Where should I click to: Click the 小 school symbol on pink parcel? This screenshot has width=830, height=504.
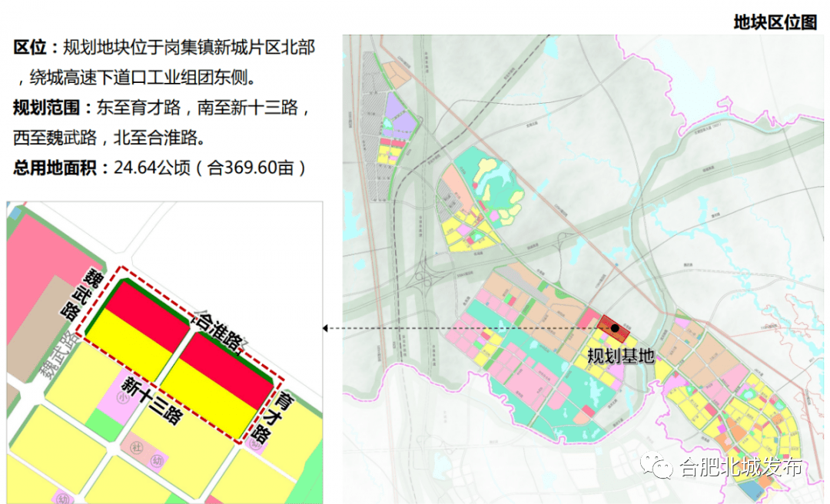123,398
